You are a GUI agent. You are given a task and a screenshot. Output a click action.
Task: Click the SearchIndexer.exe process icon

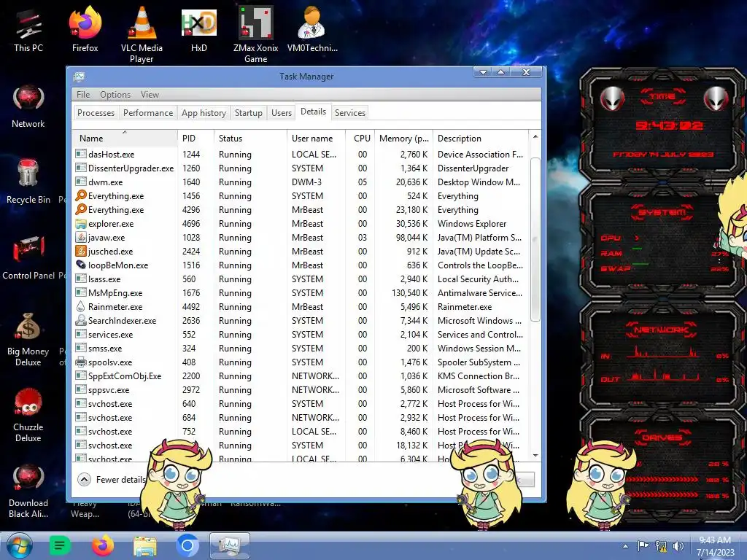tap(81, 321)
